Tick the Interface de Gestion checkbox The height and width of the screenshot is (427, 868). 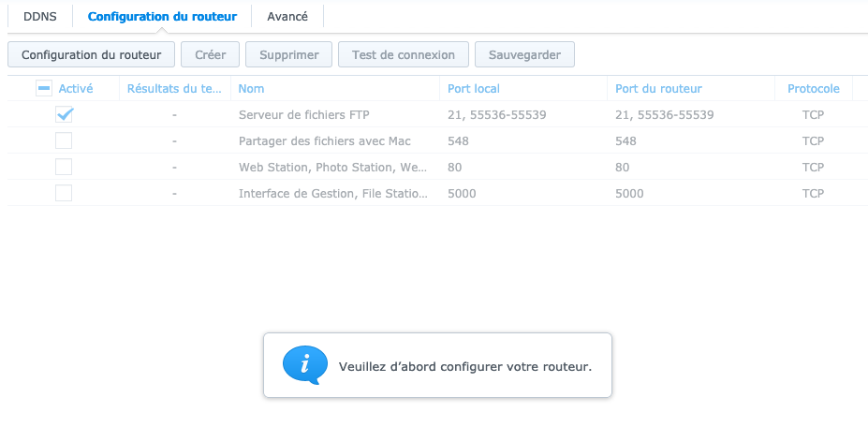(64, 193)
